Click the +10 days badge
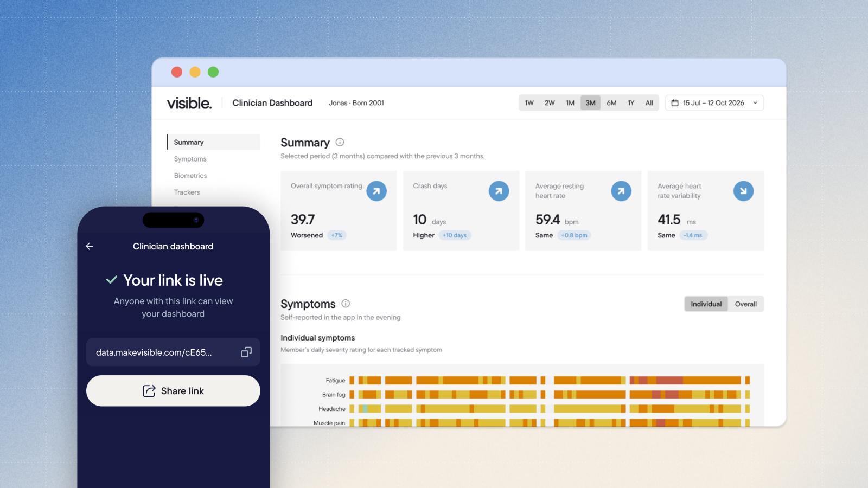Viewport: 868px width, 488px height. (455, 235)
